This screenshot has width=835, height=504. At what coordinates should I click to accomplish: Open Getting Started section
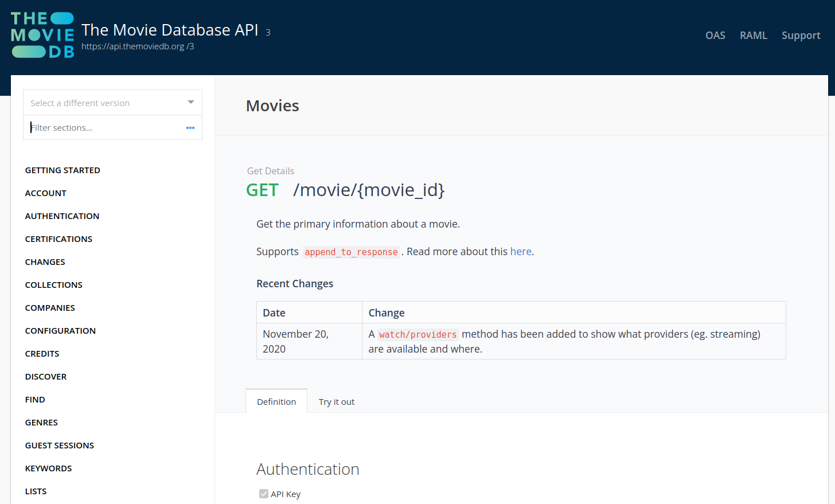(x=63, y=170)
